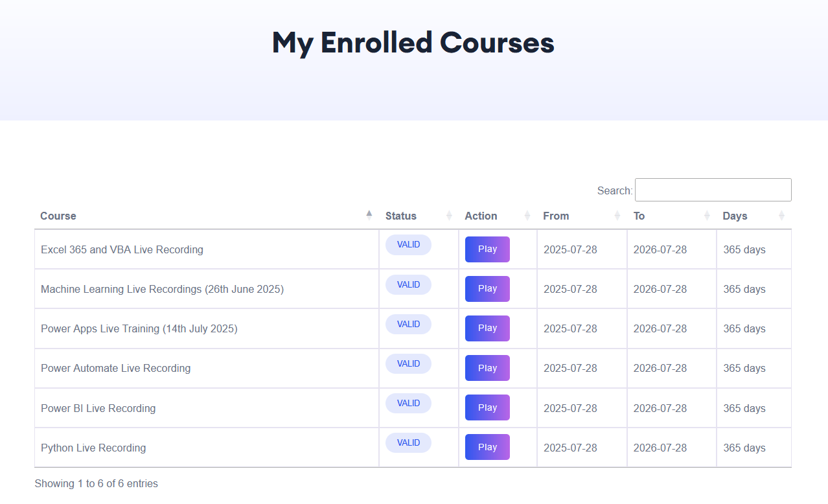
Task: Click the sort icon on the Action column
Action: point(529,215)
